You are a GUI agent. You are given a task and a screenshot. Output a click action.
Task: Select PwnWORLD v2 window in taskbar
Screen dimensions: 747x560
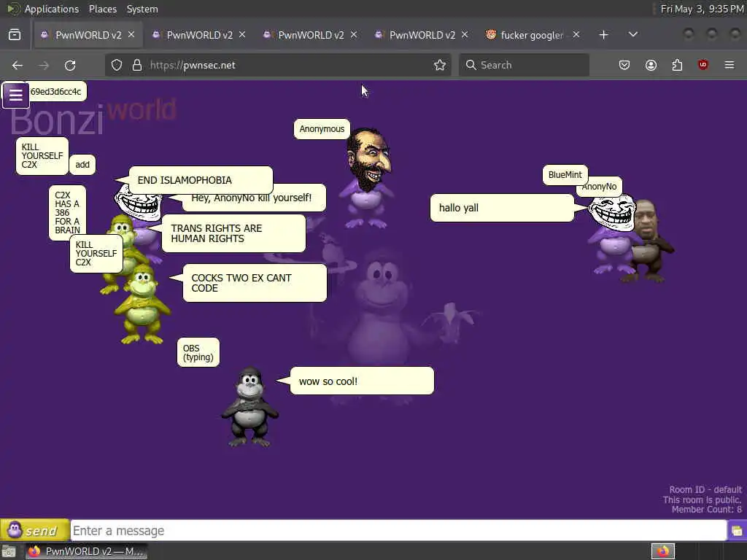[x=86, y=551]
